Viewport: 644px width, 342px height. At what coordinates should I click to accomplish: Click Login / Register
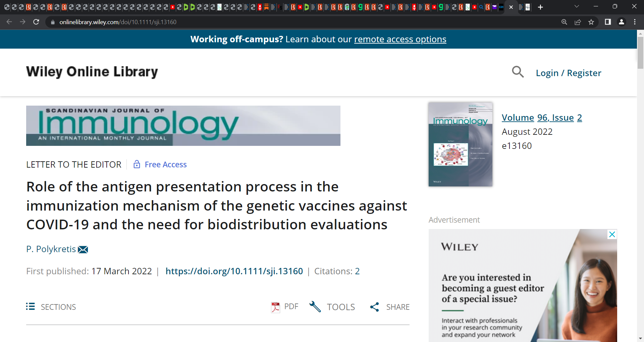569,73
